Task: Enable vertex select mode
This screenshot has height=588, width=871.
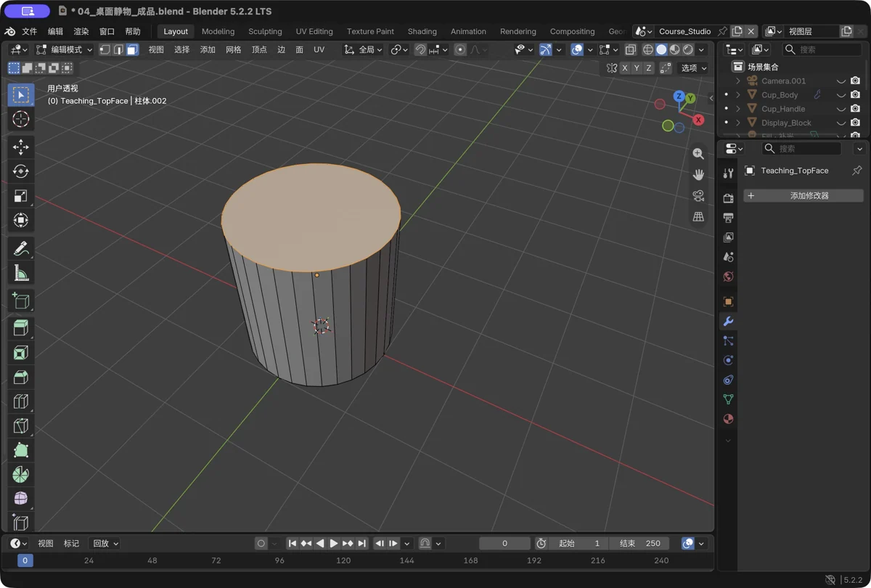Action: [x=105, y=49]
